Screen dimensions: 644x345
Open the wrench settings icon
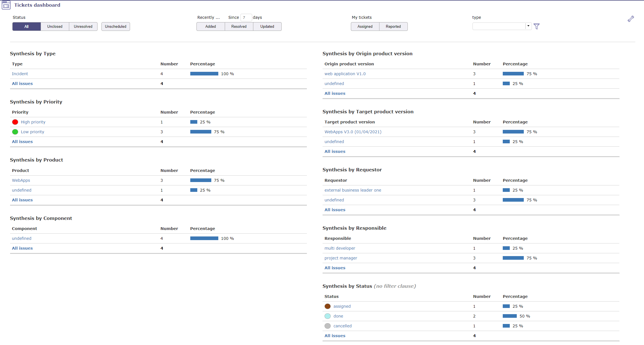[x=631, y=19]
